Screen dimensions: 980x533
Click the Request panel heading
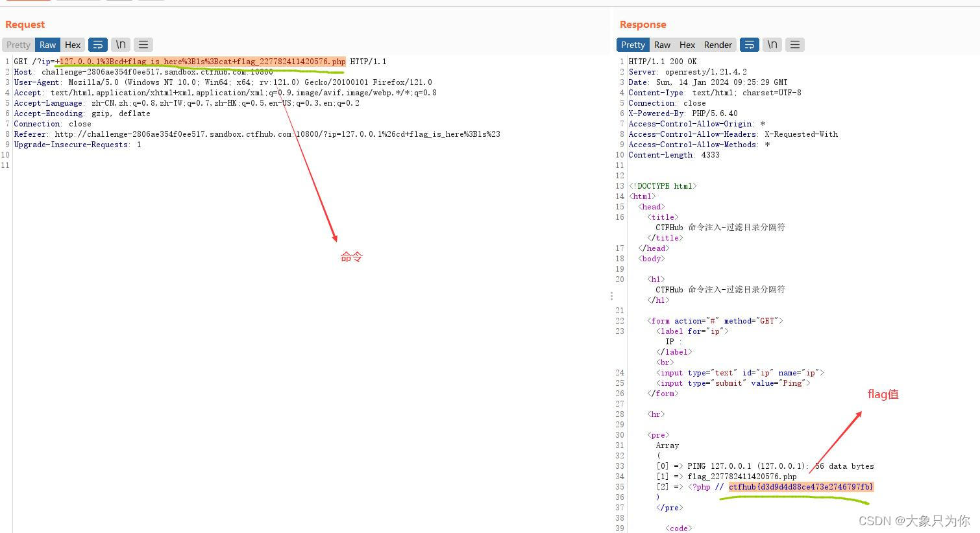point(25,25)
